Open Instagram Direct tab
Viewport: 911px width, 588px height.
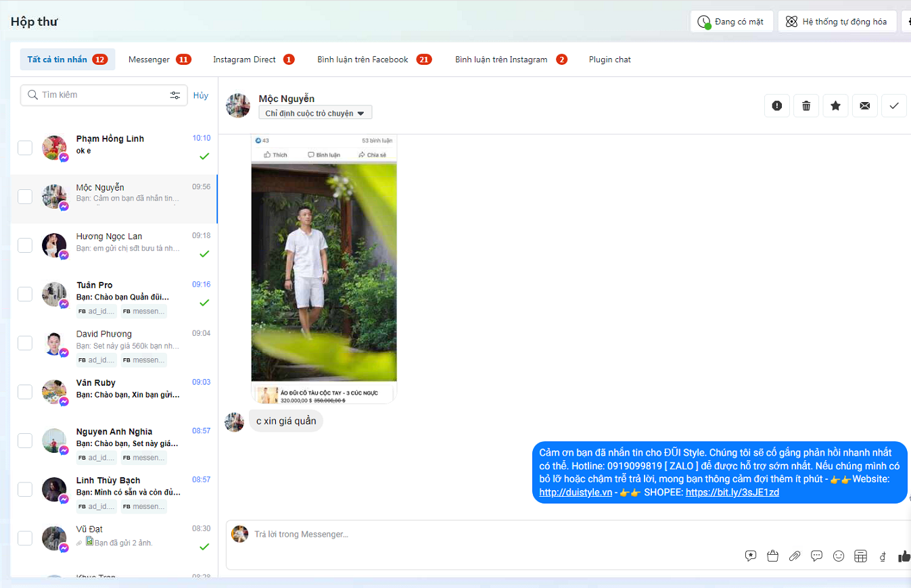[x=254, y=59]
